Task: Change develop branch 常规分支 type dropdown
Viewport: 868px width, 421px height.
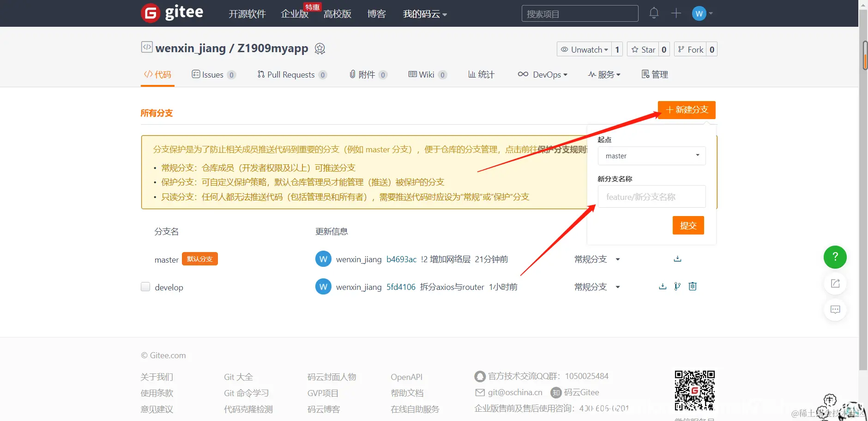Action: point(597,287)
